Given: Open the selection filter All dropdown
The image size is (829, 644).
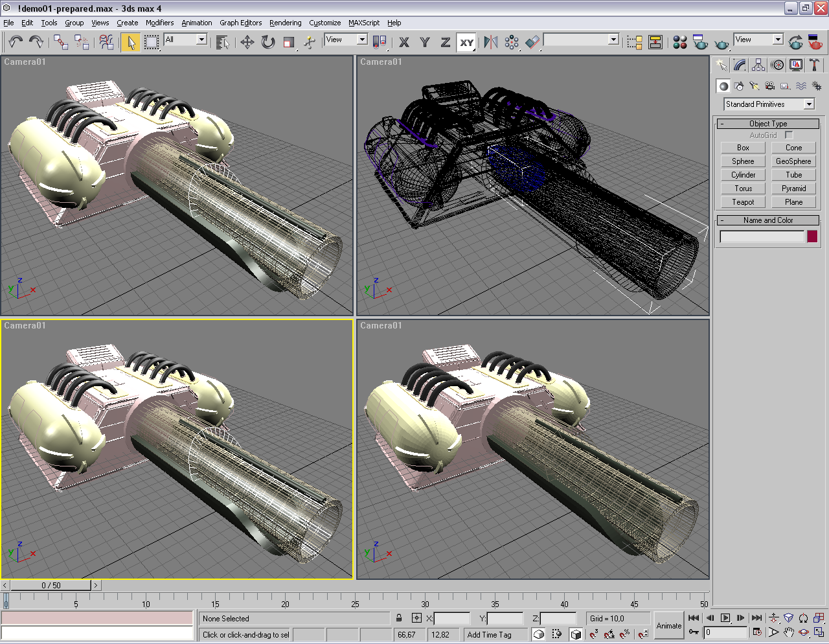Looking at the screenshot, I should point(185,40).
